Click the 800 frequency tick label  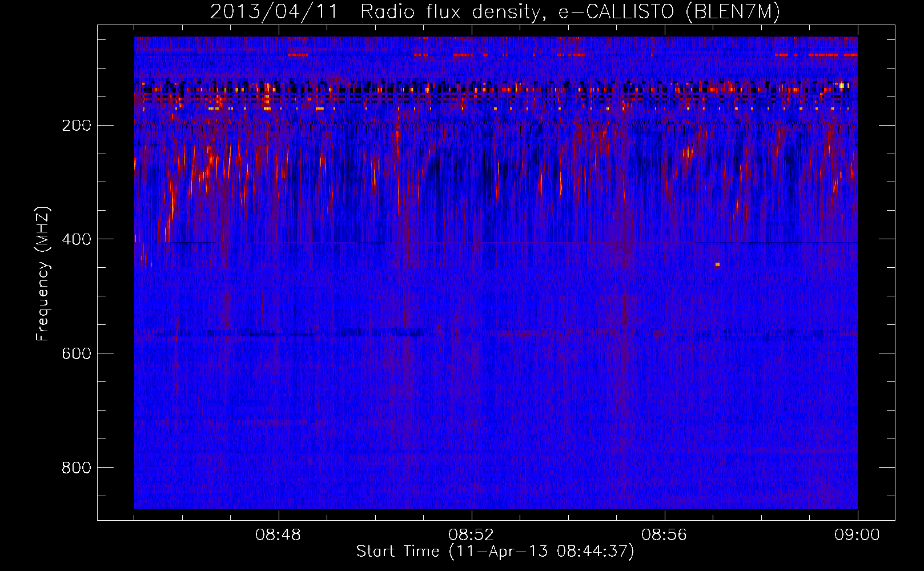point(76,468)
